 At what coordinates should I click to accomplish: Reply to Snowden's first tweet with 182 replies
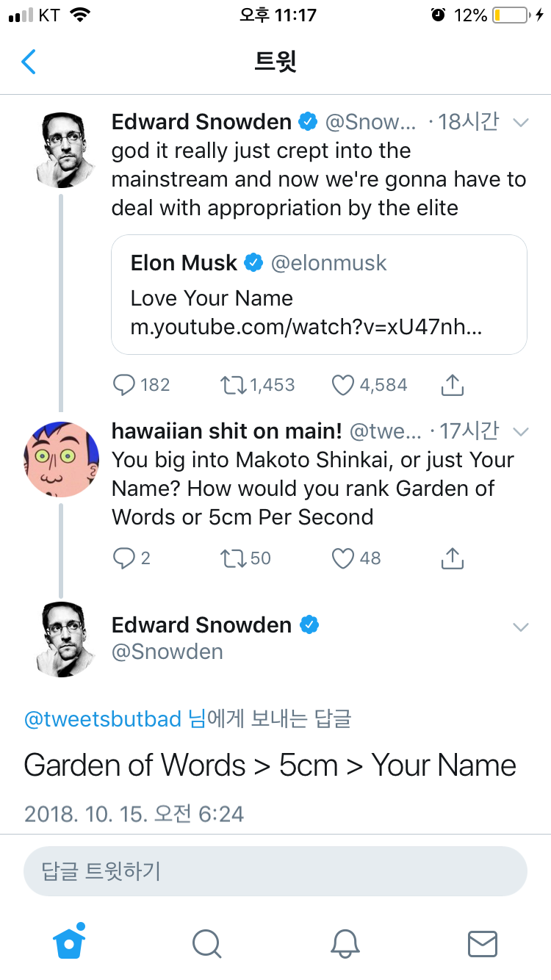coord(126,384)
